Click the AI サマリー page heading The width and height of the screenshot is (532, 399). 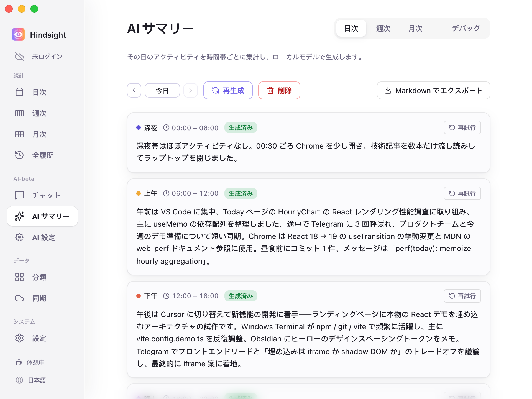pos(160,29)
